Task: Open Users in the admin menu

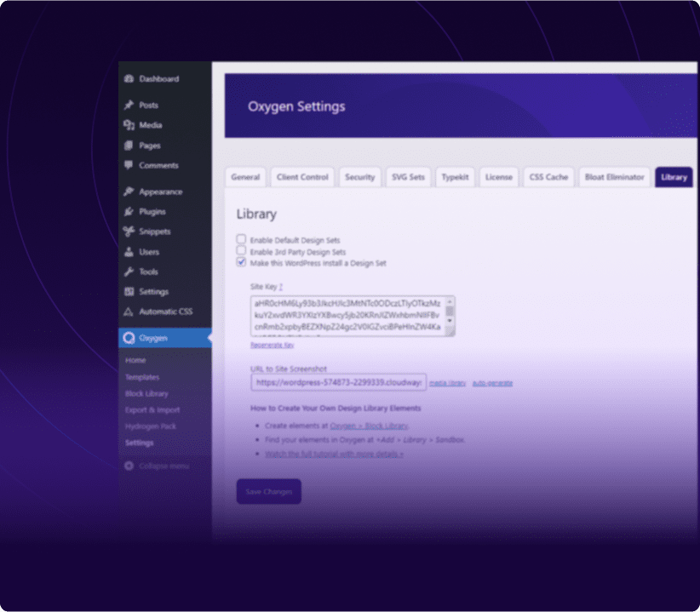Action: (x=149, y=252)
